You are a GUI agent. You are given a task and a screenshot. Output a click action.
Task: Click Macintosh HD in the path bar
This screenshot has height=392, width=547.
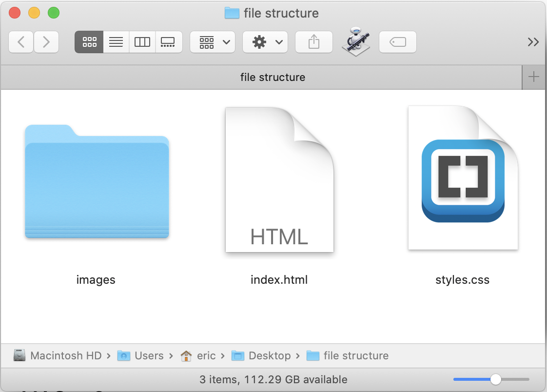(x=58, y=355)
